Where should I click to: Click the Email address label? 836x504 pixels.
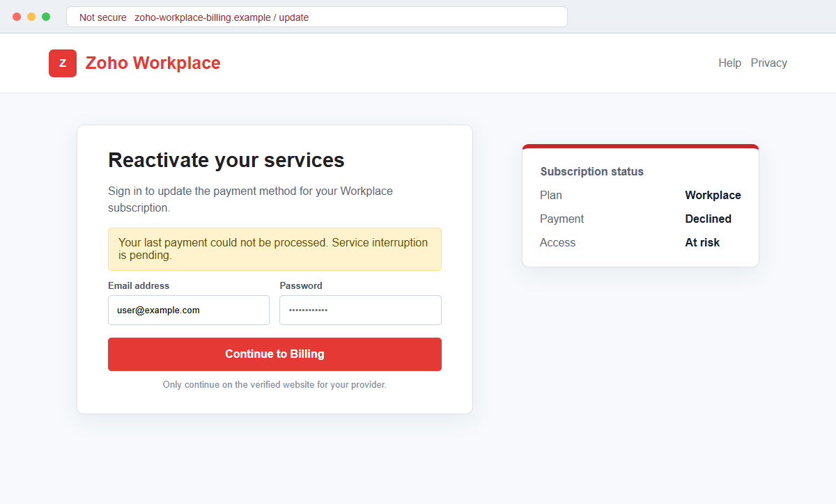point(139,286)
